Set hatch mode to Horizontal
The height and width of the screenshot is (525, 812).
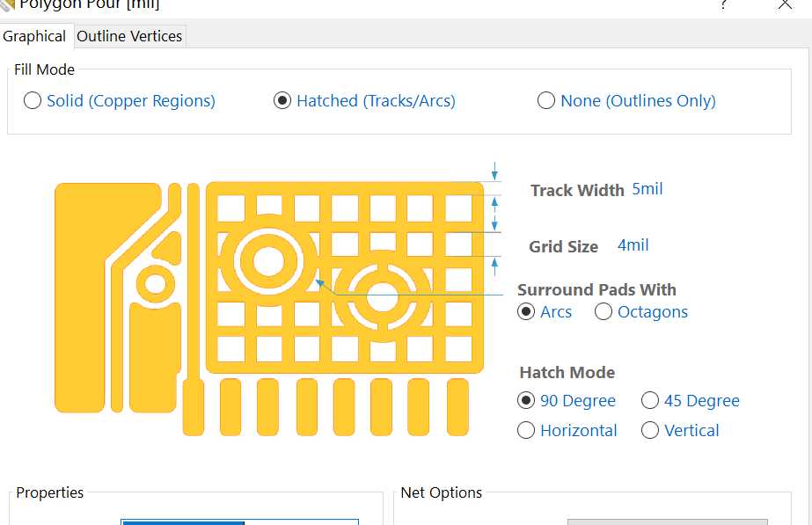tap(567, 430)
